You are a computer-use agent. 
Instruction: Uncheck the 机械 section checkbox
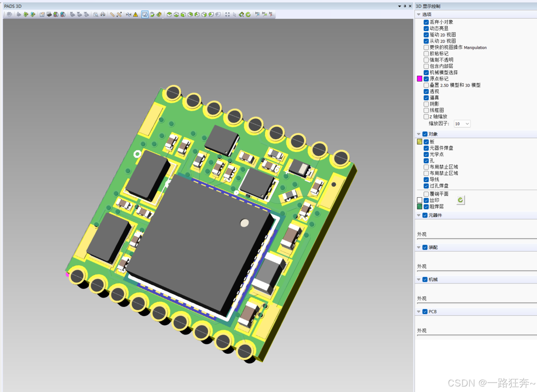pos(425,279)
